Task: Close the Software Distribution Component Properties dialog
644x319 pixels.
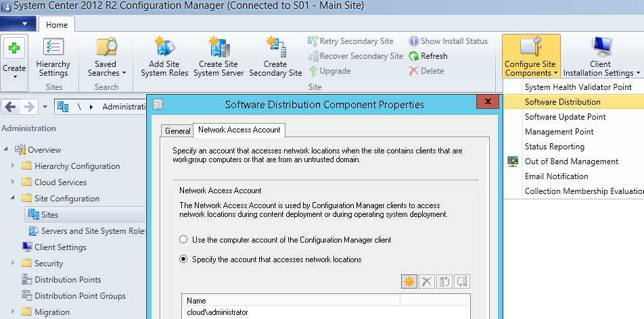Action: tap(488, 101)
